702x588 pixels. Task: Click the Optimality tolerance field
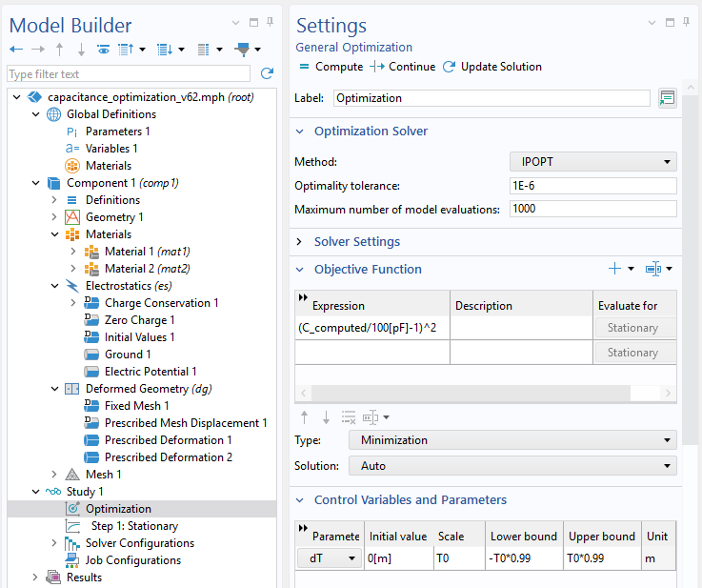click(592, 186)
